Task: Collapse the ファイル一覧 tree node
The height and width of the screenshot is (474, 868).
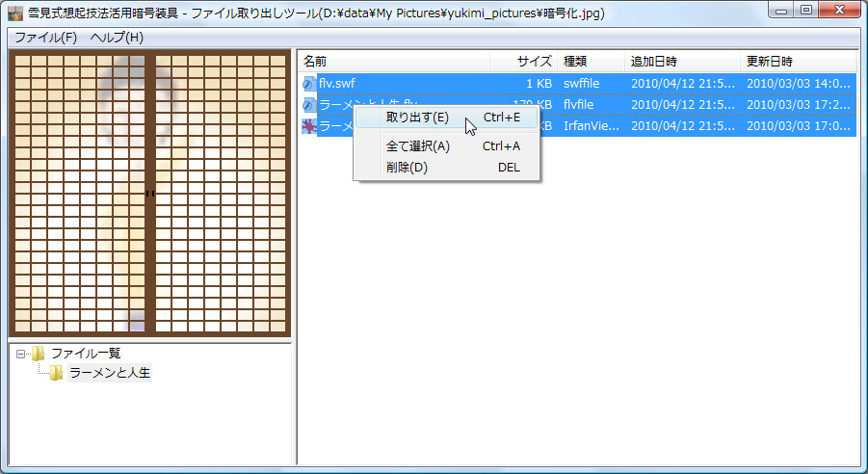Action: (x=20, y=354)
